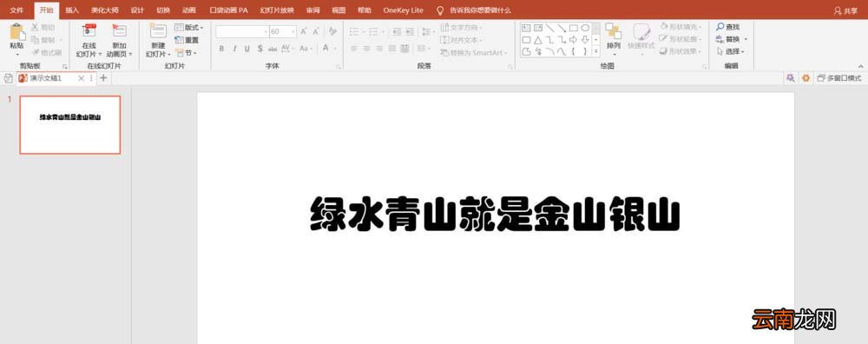868x344 pixels.
Task: Select the triangle shape in shapes gallery
Action: click(x=537, y=40)
